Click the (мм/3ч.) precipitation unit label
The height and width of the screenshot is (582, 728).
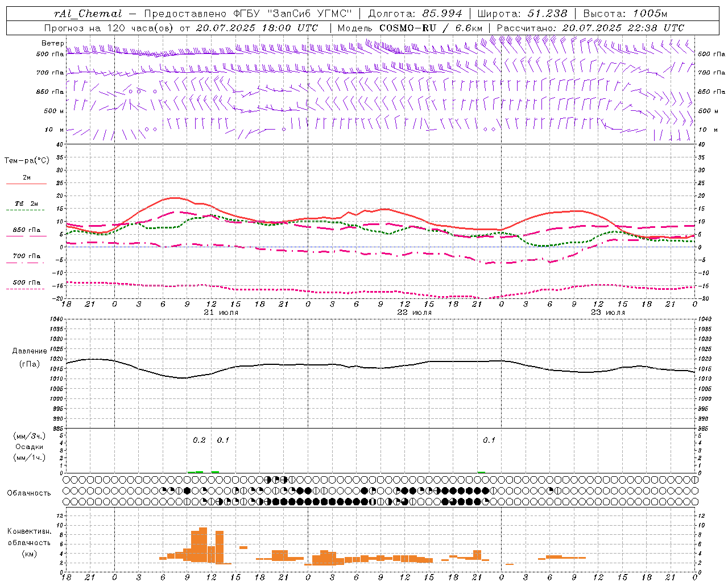[29, 436]
